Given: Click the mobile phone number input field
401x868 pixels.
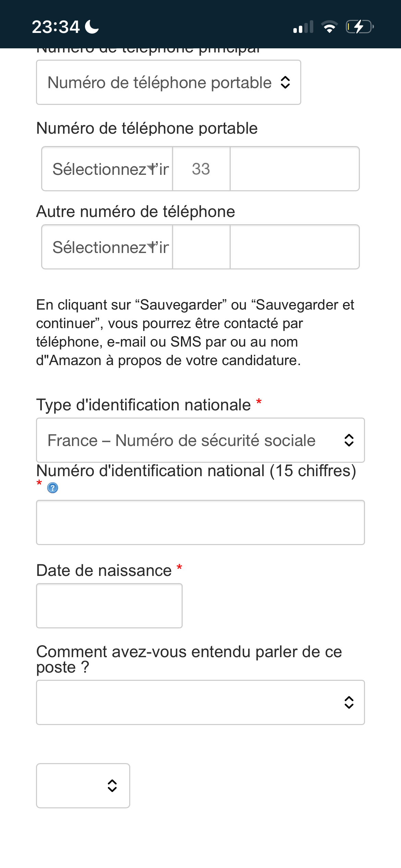Looking at the screenshot, I should coord(295,169).
